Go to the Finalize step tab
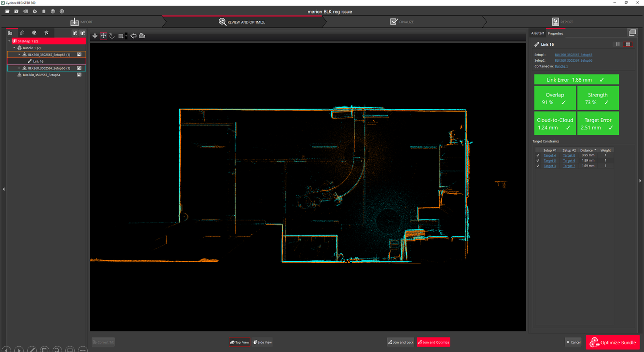644x352 pixels. click(x=402, y=22)
